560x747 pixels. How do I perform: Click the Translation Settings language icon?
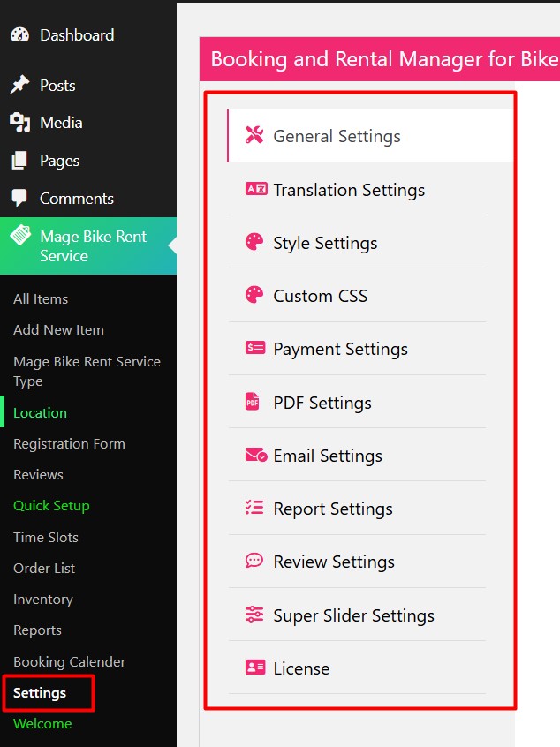[x=255, y=189]
